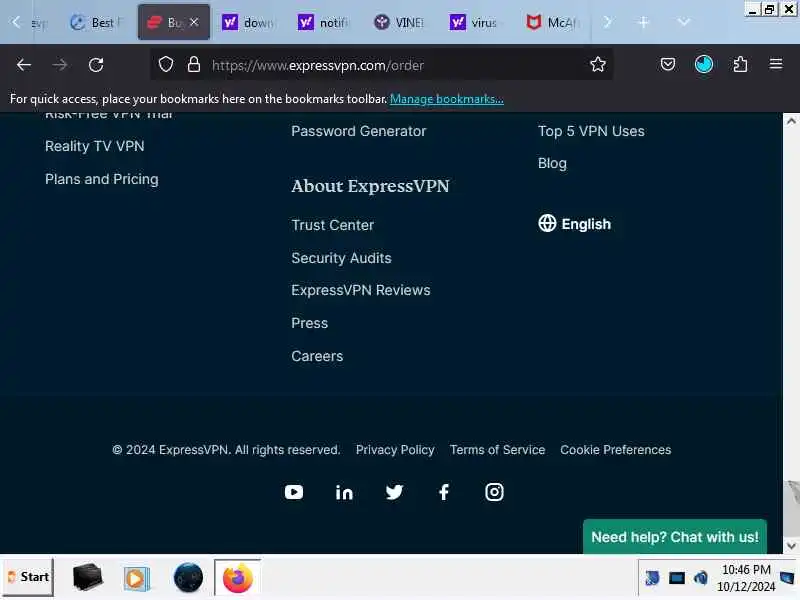Open ExpressVPN Twitter icon

394,492
